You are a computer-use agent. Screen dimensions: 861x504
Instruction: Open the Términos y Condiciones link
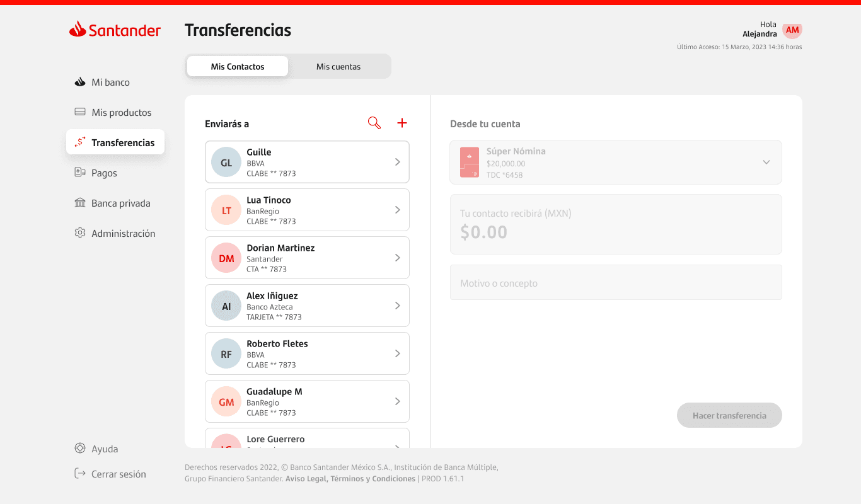[x=373, y=479]
